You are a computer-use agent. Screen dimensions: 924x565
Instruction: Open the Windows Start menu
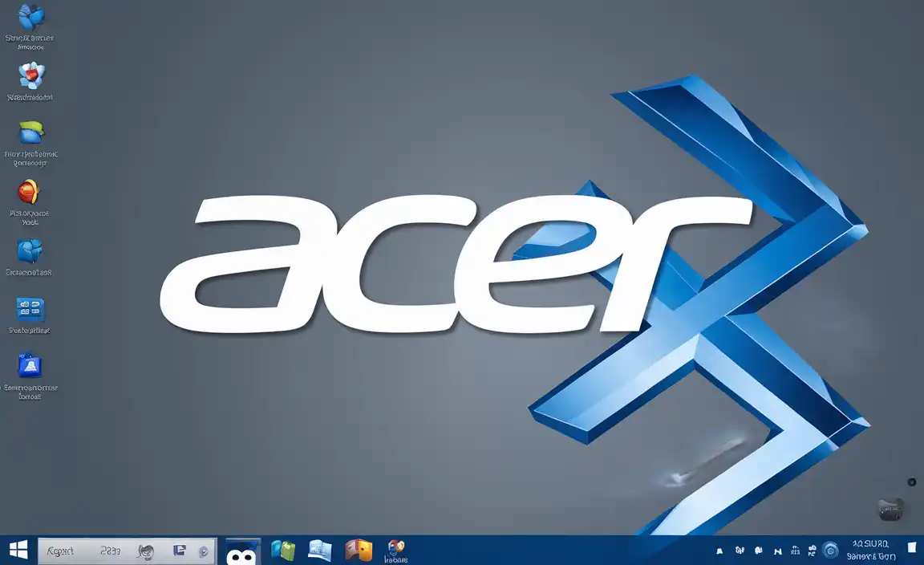coord(18,551)
